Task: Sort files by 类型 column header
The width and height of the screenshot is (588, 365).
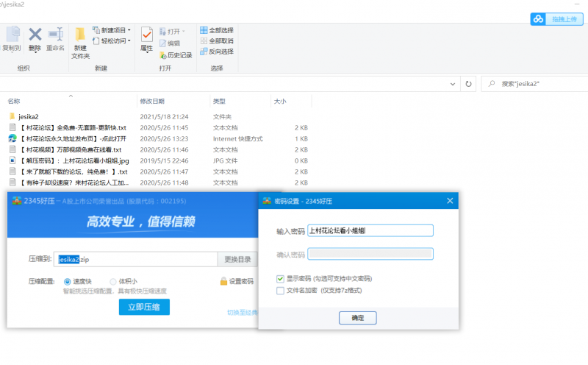Action: tap(219, 101)
